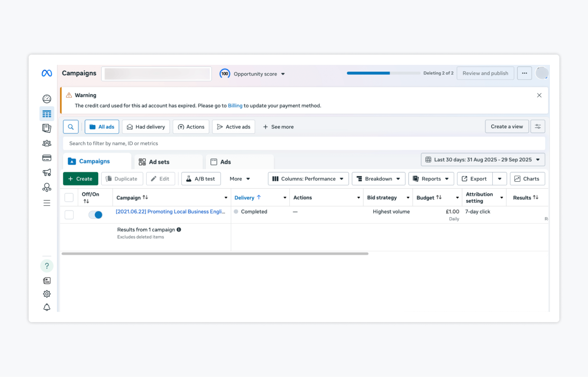Click the search magnifier icon button
Image resolution: width=588 pixels, height=377 pixels.
pyautogui.click(x=71, y=127)
